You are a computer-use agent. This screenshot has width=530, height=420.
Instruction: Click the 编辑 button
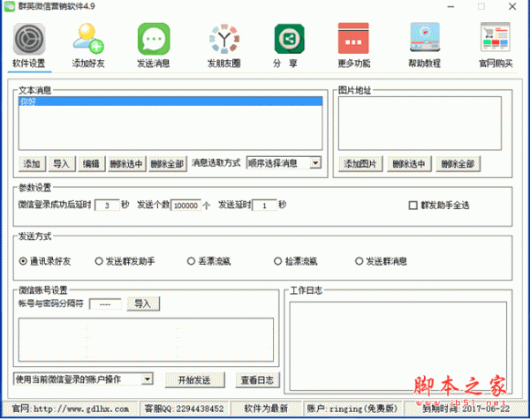pos(91,164)
